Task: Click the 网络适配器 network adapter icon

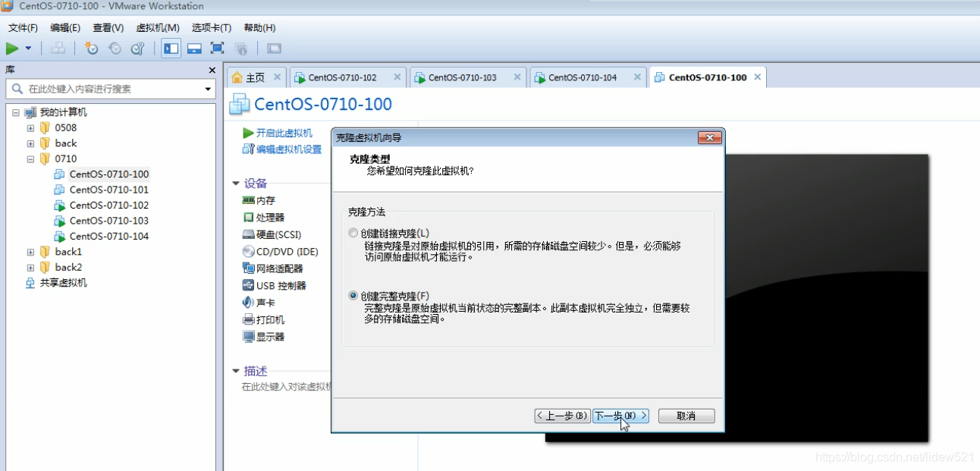Action: pyautogui.click(x=248, y=268)
